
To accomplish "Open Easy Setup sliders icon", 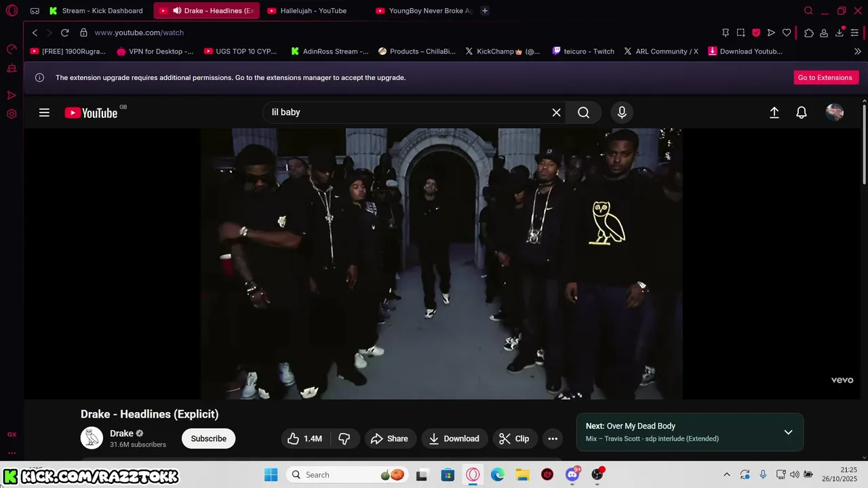I will tap(854, 33).
